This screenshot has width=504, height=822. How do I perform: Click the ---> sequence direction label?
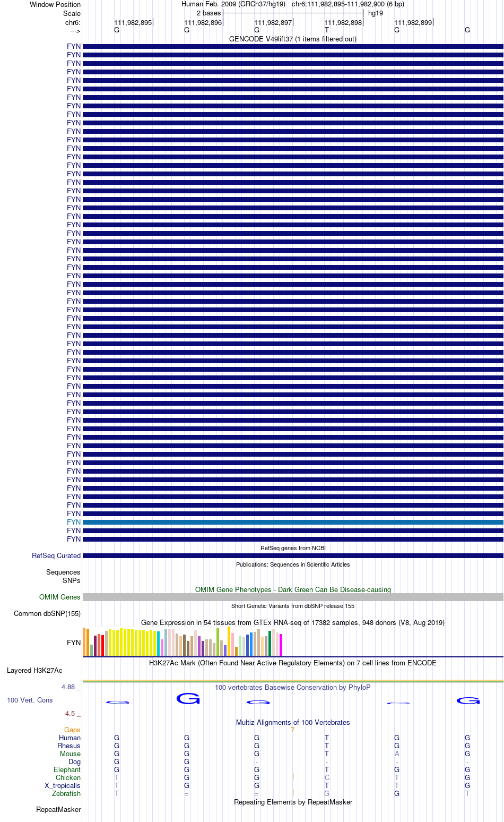point(75,31)
